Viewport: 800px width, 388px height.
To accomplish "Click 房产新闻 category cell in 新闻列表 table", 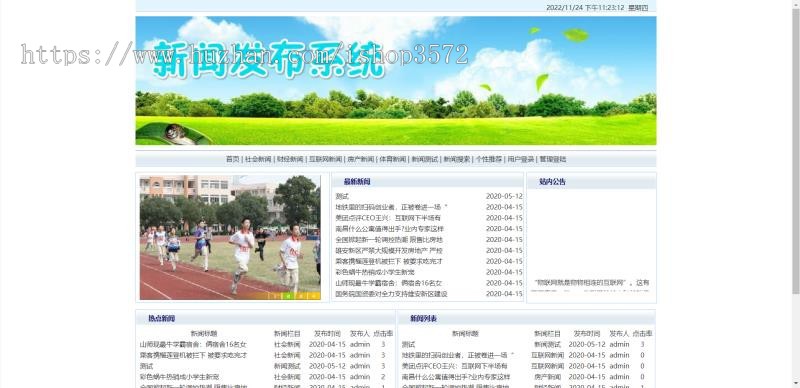I will (x=547, y=377).
